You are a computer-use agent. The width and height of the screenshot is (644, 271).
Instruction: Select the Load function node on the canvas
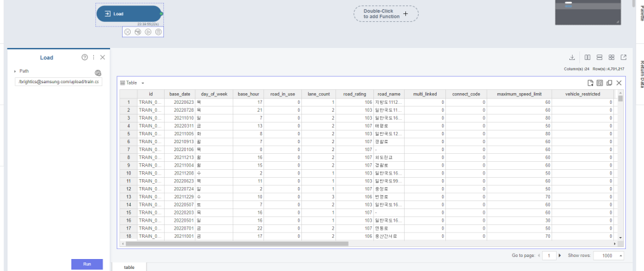tap(129, 14)
